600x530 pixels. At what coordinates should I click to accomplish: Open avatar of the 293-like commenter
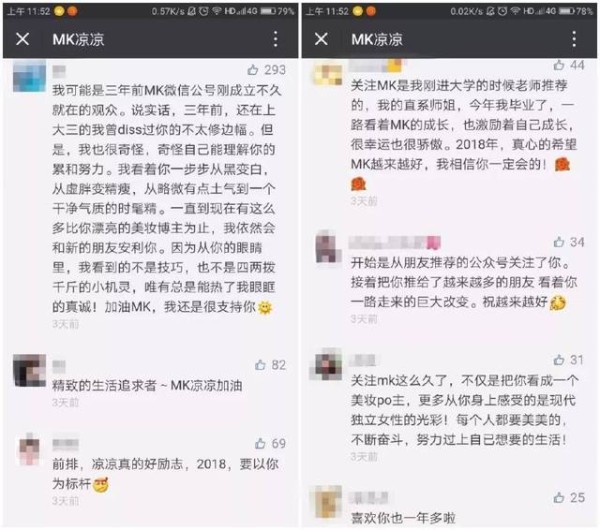[x=29, y=76]
